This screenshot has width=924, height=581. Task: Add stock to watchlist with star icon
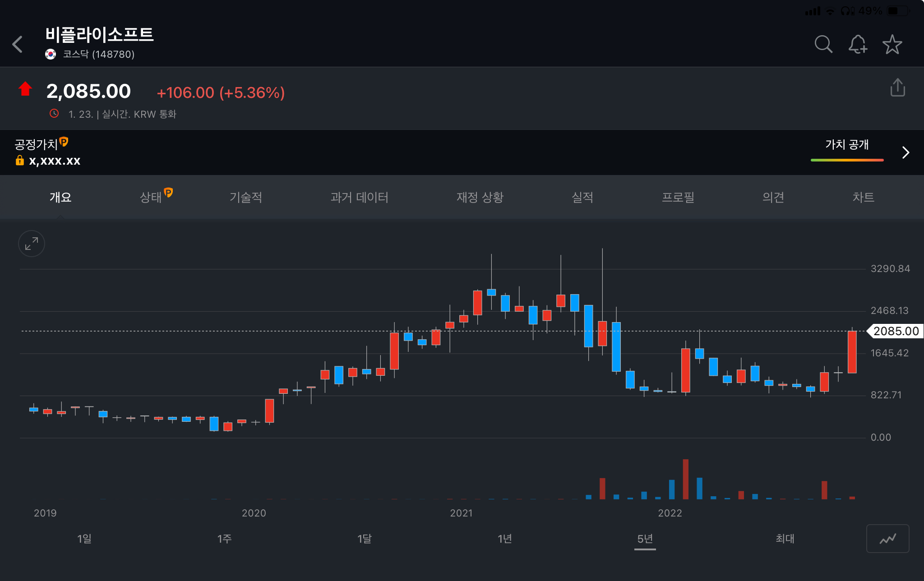(892, 44)
